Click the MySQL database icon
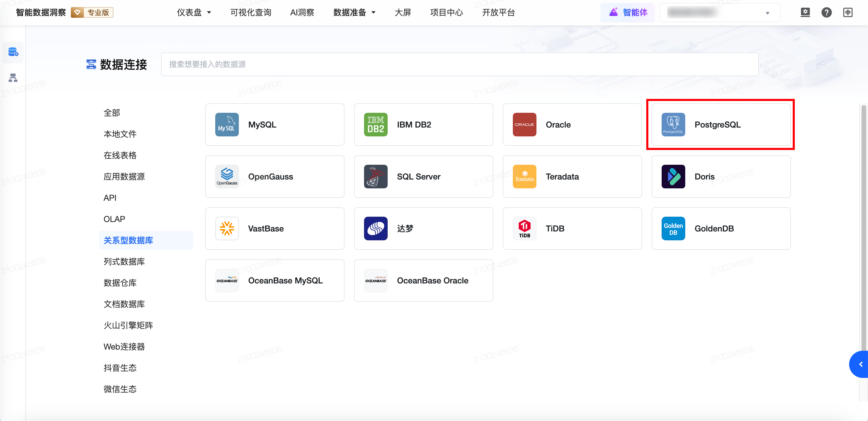This screenshot has width=868, height=421. [227, 124]
